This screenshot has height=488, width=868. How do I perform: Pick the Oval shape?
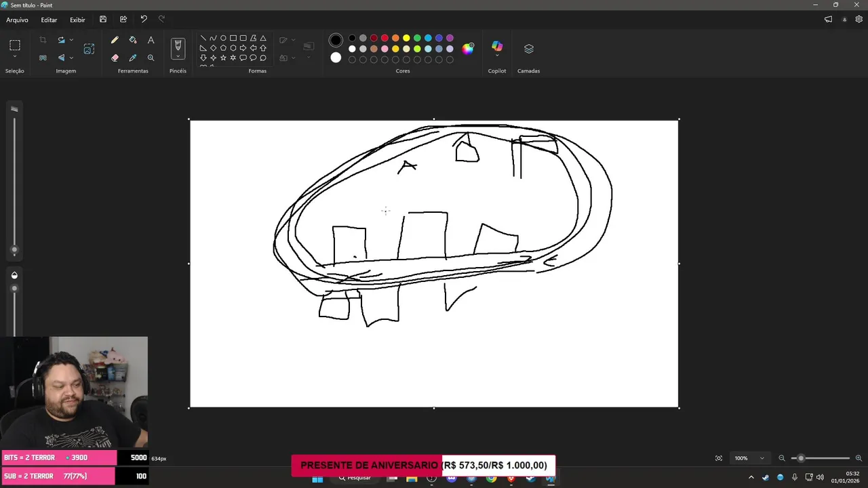[223, 38]
